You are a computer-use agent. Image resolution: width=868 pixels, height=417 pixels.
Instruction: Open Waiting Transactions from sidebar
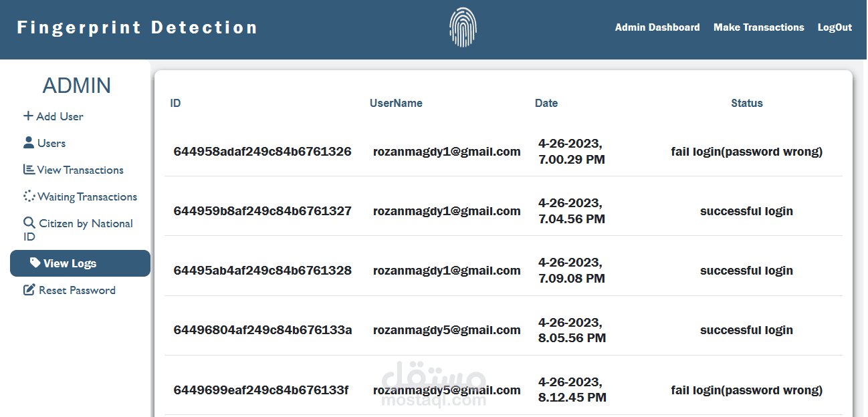pos(87,196)
